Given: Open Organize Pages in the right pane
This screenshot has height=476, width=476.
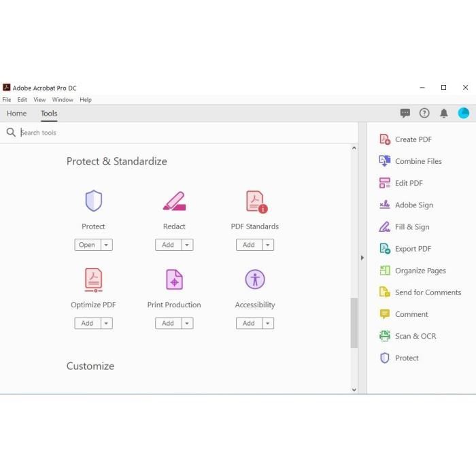Looking at the screenshot, I should [413, 271].
